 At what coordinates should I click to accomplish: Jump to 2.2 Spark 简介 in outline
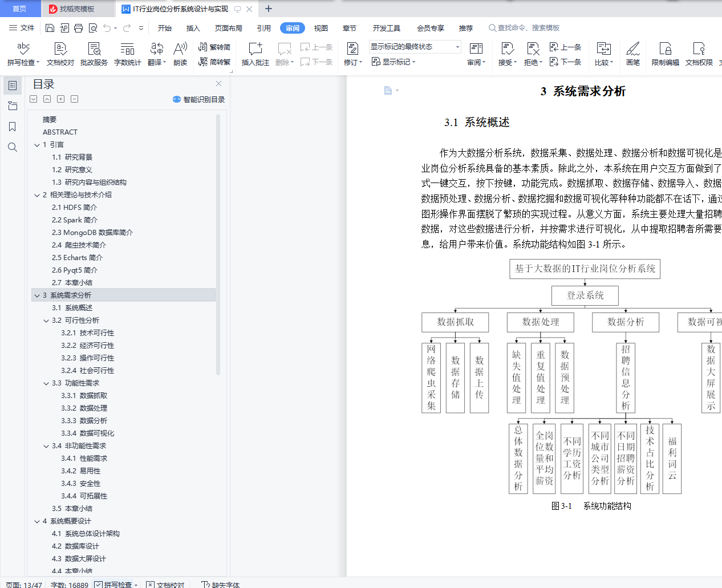click(75, 220)
